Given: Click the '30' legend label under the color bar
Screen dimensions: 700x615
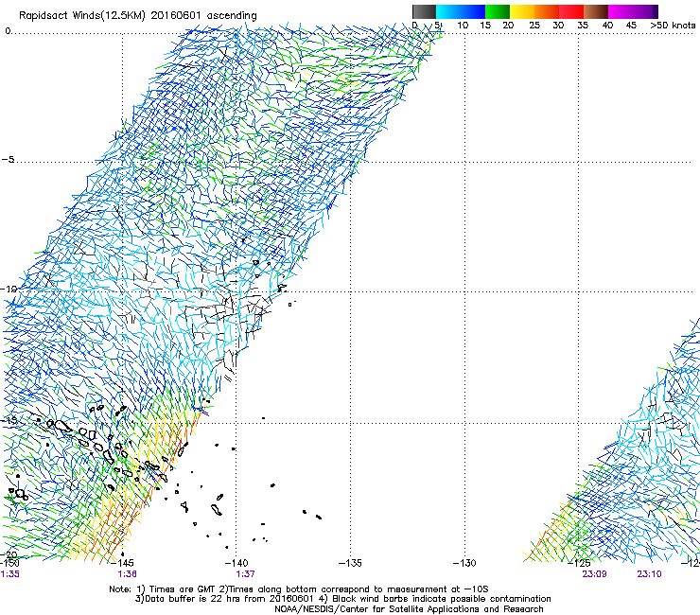Looking at the screenshot, I should [558, 26].
